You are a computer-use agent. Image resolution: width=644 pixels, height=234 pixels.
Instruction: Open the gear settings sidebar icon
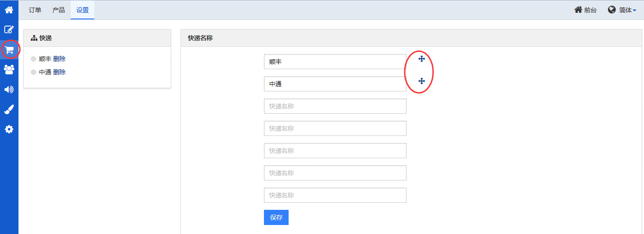9,129
